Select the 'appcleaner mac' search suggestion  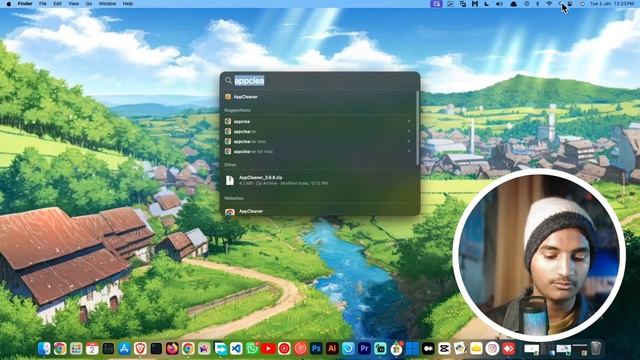(320, 141)
